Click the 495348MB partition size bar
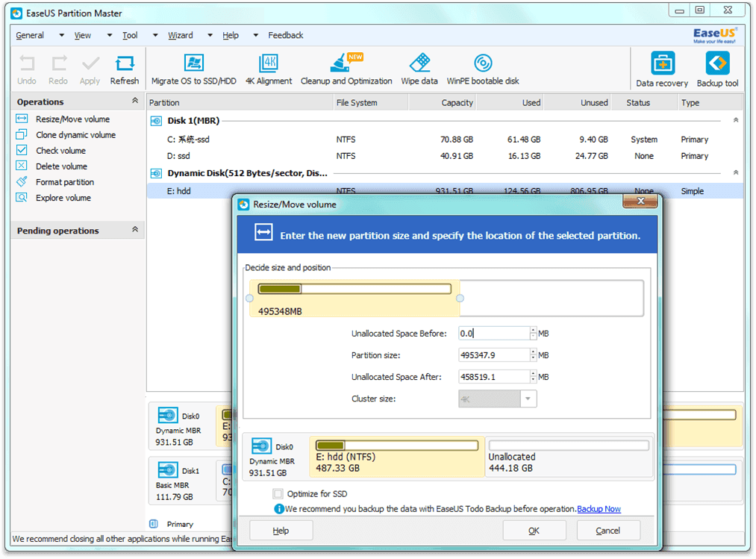This screenshot has height=559, width=756. 354,299
